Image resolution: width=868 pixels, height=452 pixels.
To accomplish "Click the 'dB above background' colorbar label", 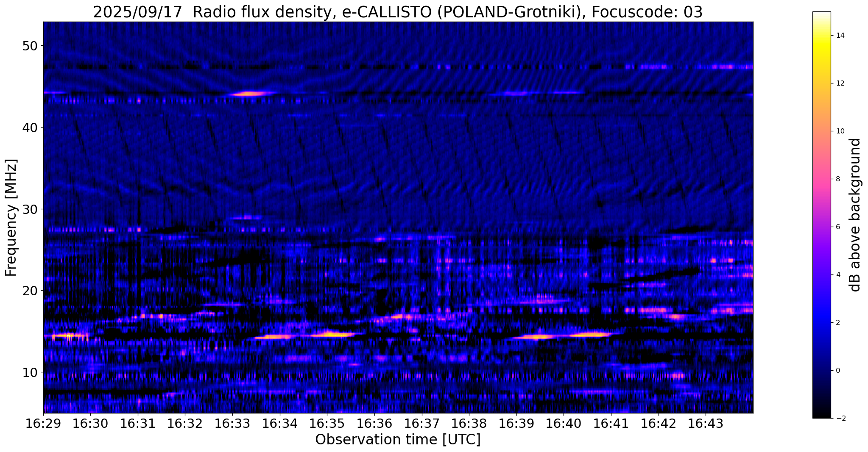I will click(855, 215).
